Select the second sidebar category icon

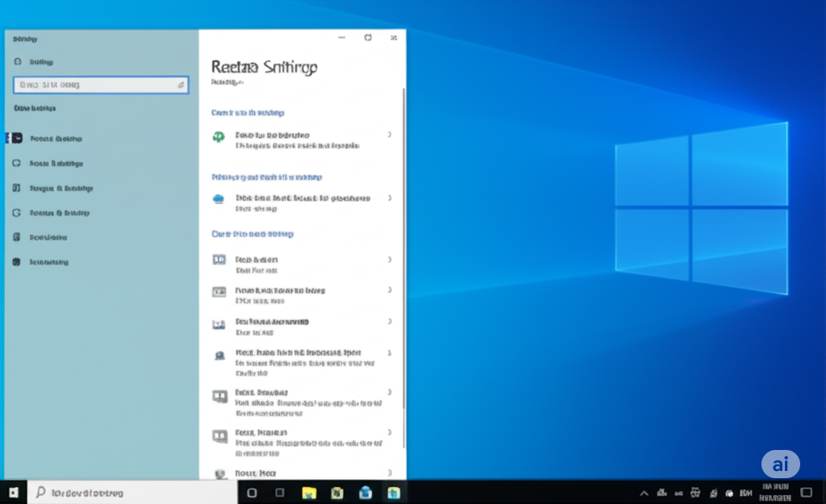[x=17, y=163]
